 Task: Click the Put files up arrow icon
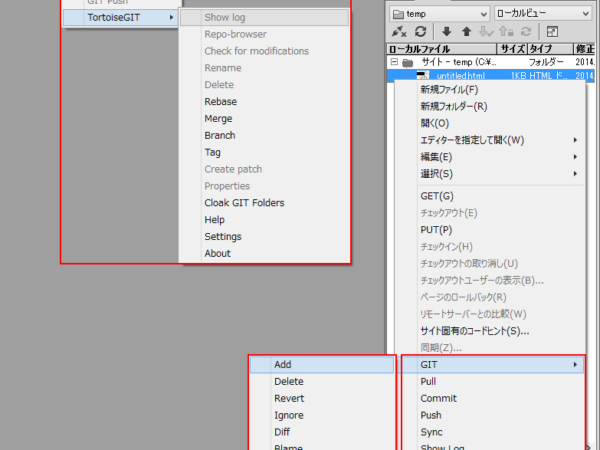point(466,32)
